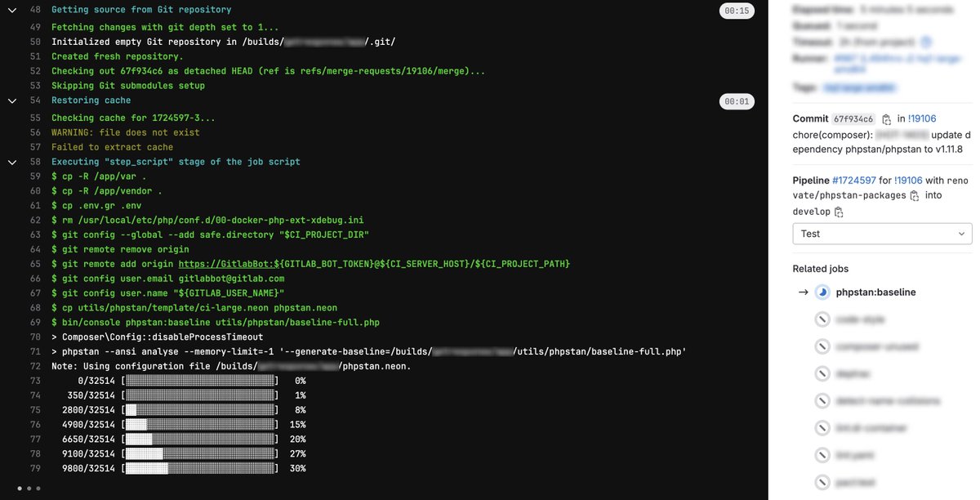Click the "$ cp -R /app/vendor ." command
The image size is (980, 500).
107,191
